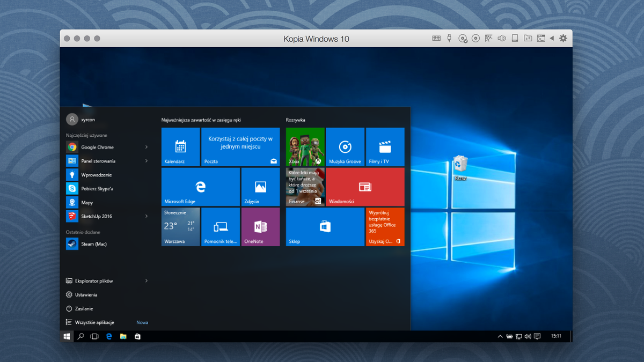Image resolution: width=644 pixels, height=362 pixels.
Task: Click the Rozrywka group heading
Action: click(x=296, y=120)
